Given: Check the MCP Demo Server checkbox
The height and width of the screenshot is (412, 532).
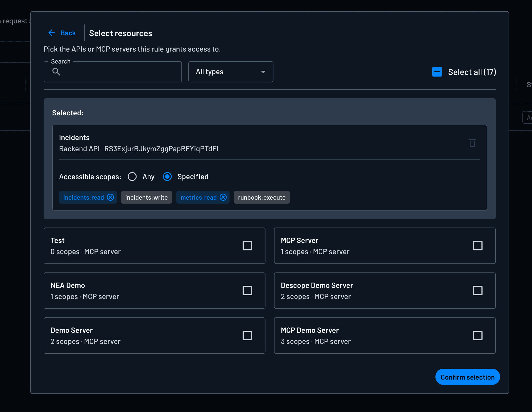Looking at the screenshot, I should coord(478,335).
